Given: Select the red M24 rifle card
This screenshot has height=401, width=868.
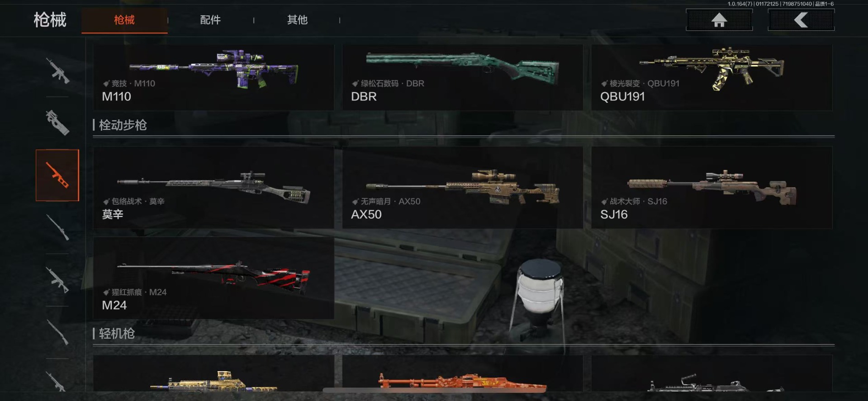Looking at the screenshot, I should pos(213,278).
